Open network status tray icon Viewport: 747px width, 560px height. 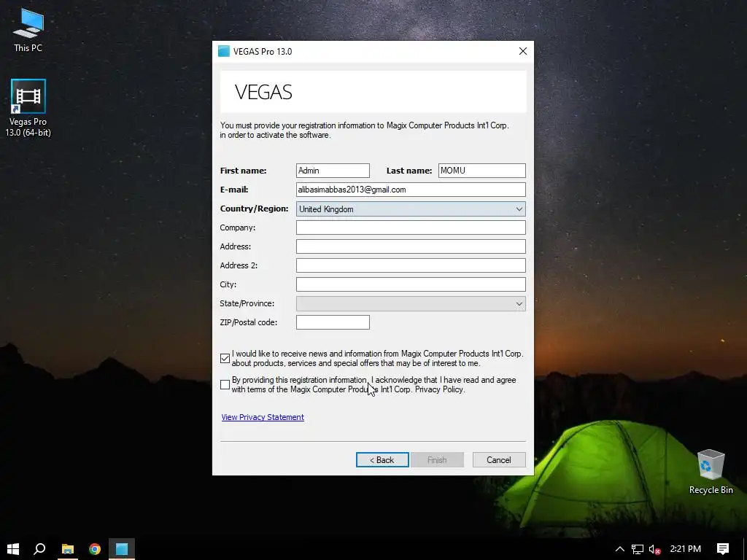[638, 549]
